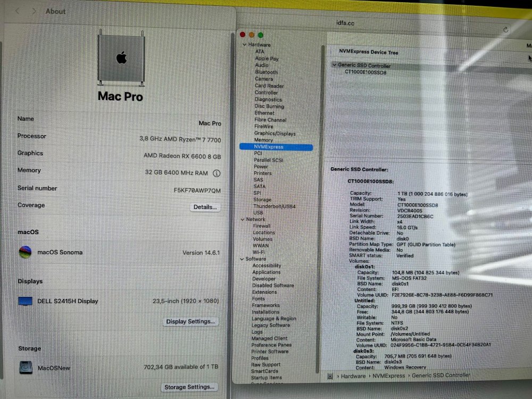Click the browser reload arrow icon
Image resolution: width=532 pixels, height=399 pixels.
coord(505,30)
